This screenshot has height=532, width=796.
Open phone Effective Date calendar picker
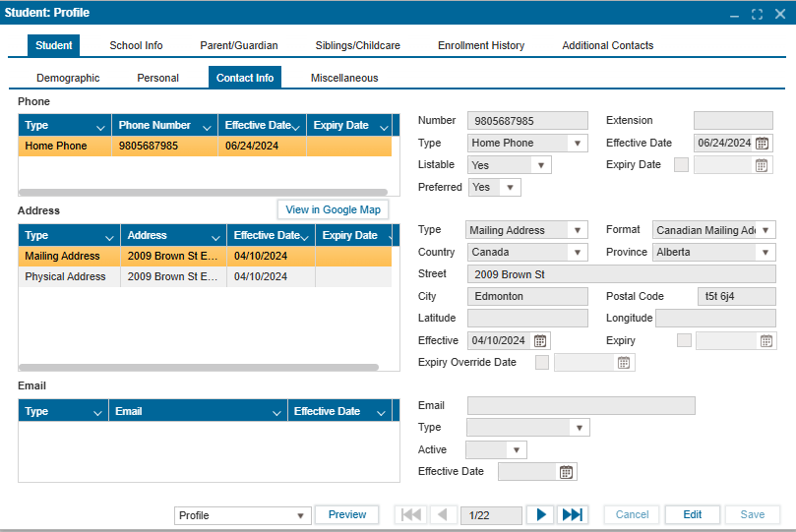tap(762, 144)
